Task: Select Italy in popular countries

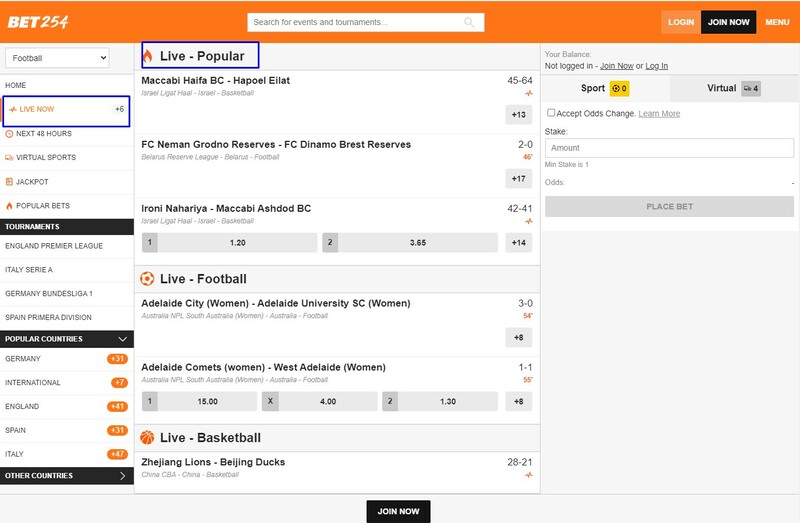Action: click(67, 454)
